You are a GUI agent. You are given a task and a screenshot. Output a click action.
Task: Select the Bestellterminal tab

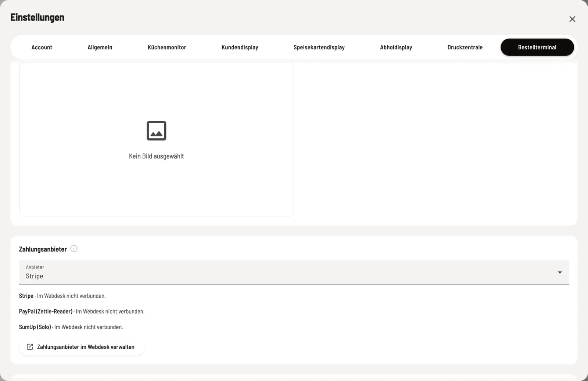coord(537,47)
